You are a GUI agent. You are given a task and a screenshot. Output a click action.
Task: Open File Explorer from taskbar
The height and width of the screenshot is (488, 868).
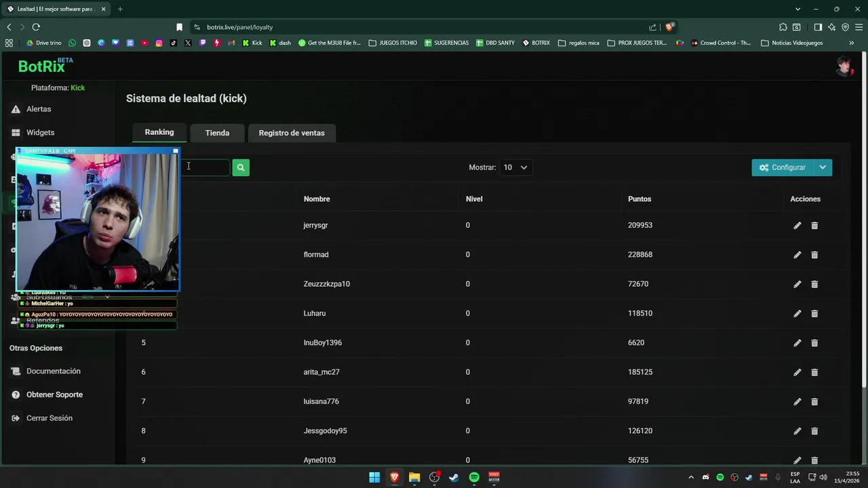414,477
